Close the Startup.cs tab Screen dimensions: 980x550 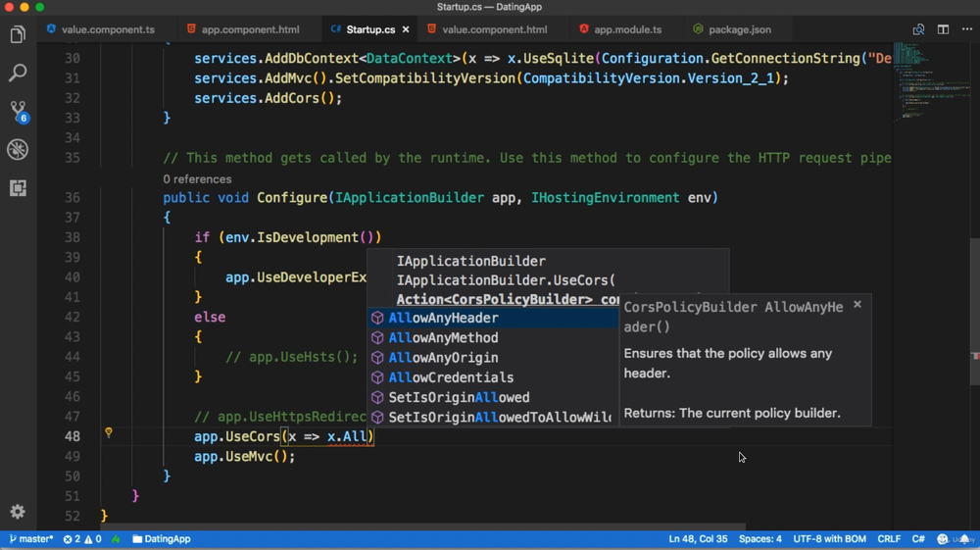406,29
